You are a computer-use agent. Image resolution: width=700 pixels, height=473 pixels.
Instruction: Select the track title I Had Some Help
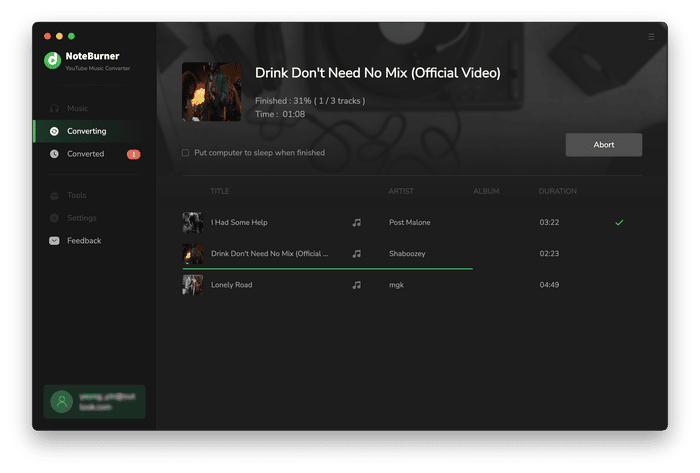[x=239, y=222]
